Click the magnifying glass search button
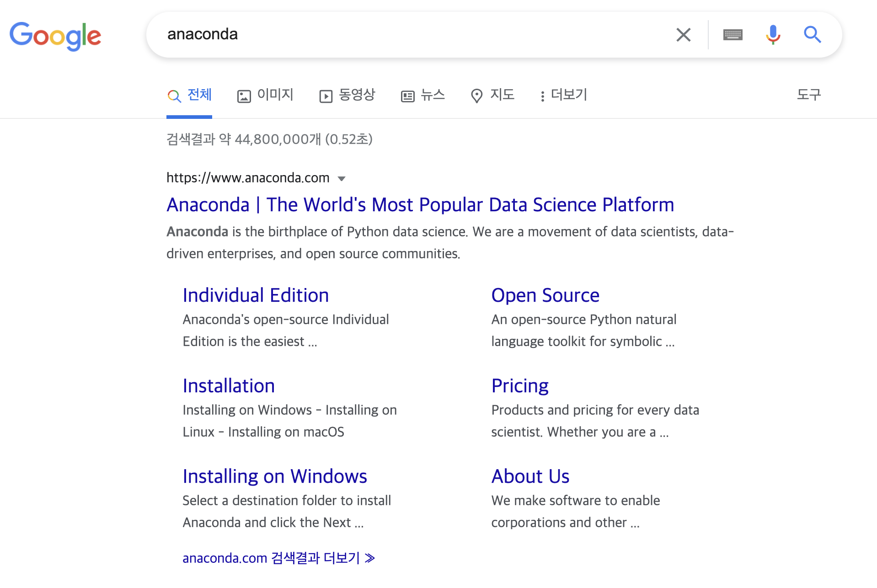The width and height of the screenshot is (877, 588). coord(813,35)
